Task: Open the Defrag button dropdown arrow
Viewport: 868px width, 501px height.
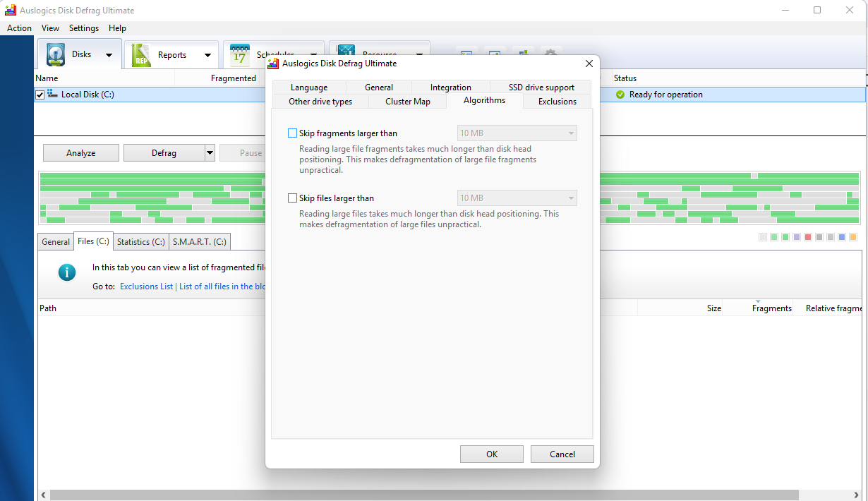Action: 210,152
